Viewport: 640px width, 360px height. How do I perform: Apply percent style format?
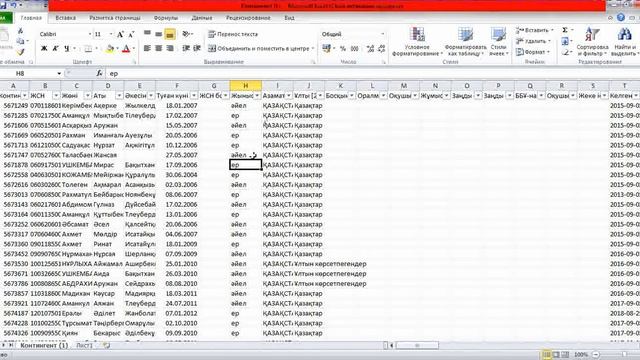tap(343, 49)
